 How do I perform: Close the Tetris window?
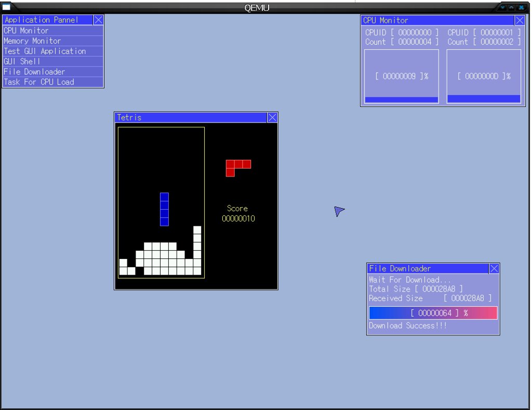pos(272,118)
